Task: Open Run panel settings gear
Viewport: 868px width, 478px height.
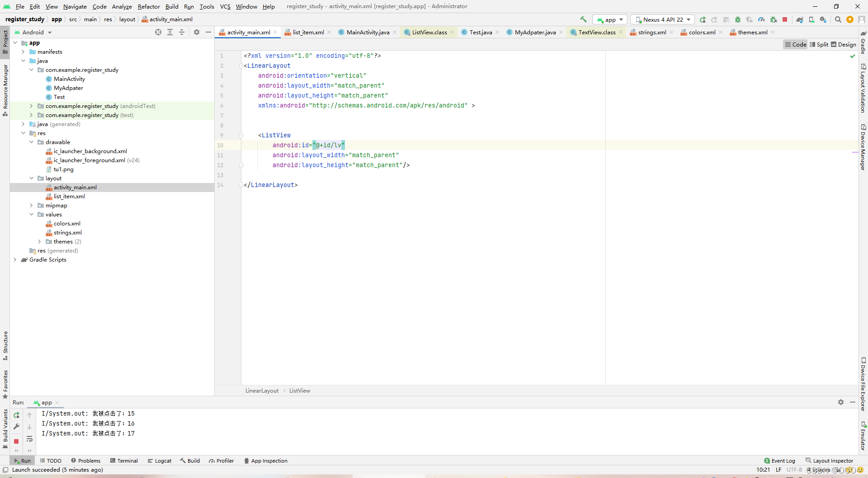Action: (x=841, y=402)
